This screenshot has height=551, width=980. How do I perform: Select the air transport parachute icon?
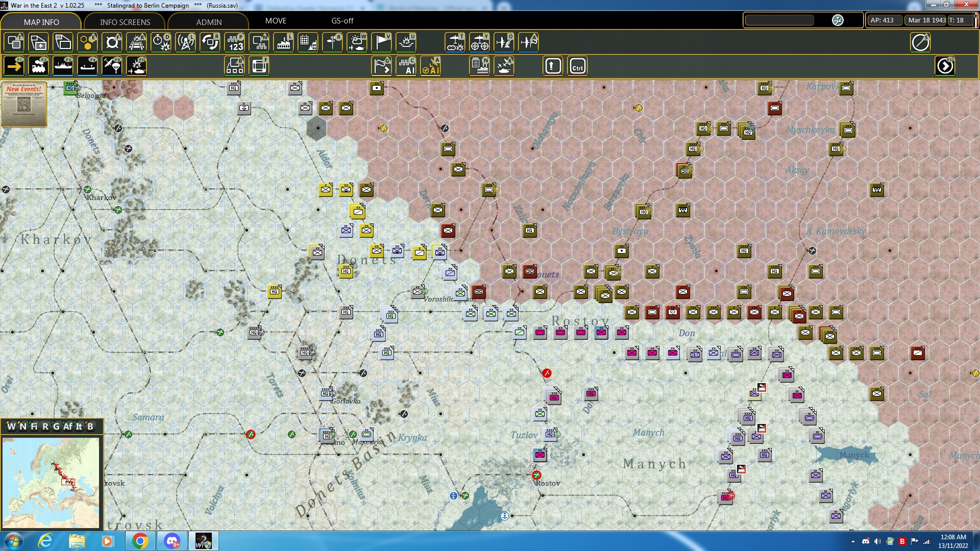112,66
